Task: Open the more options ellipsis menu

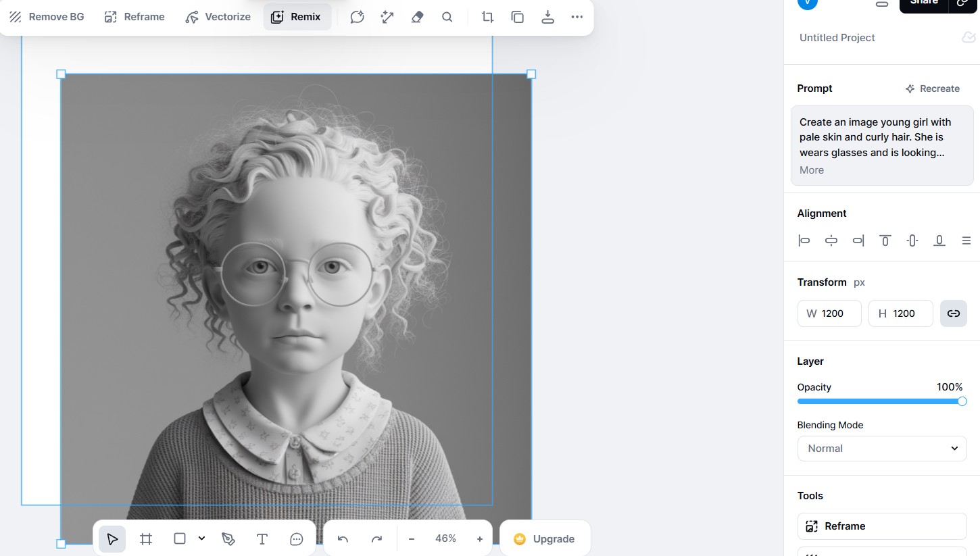Action: click(577, 17)
